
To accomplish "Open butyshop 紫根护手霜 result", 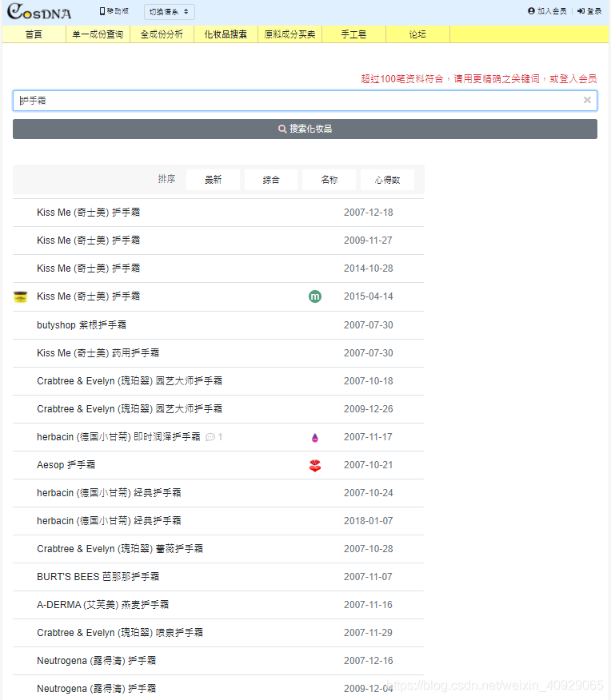I will (x=82, y=325).
